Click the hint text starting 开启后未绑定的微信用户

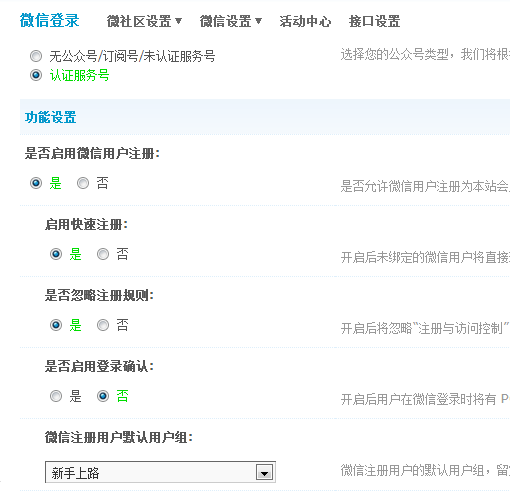[425, 257]
